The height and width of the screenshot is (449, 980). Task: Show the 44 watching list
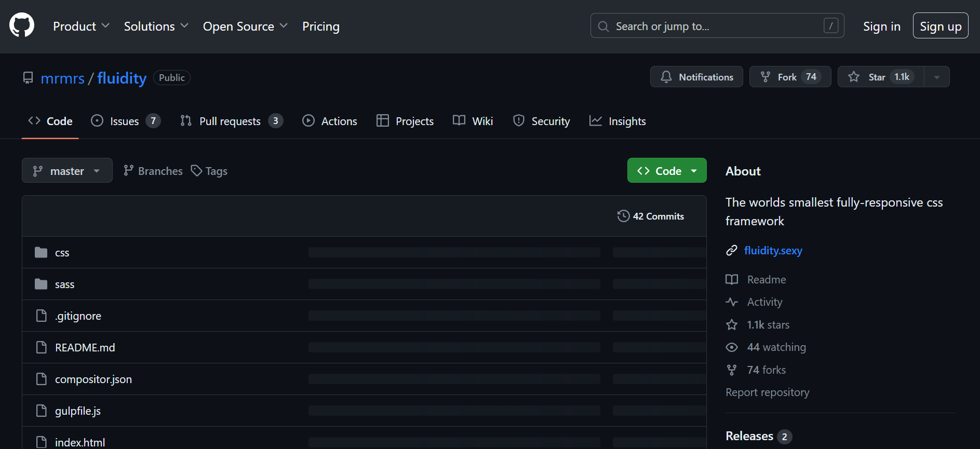click(776, 347)
